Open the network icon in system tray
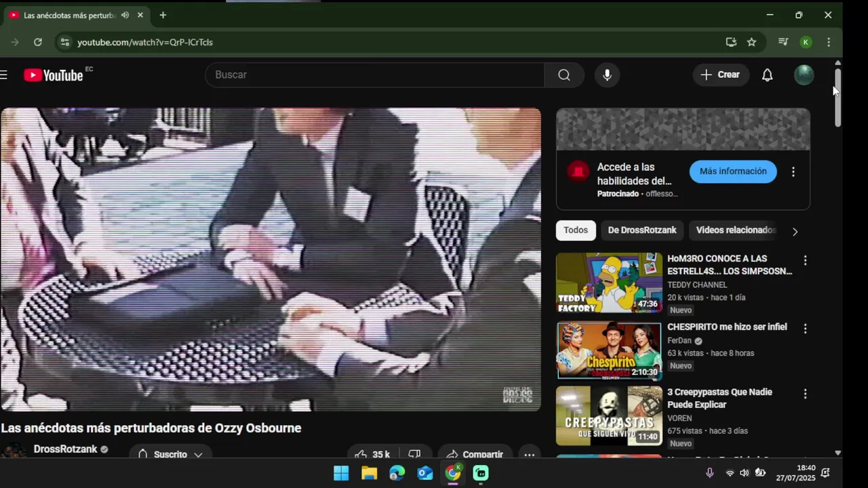868x488 pixels. coord(730,473)
